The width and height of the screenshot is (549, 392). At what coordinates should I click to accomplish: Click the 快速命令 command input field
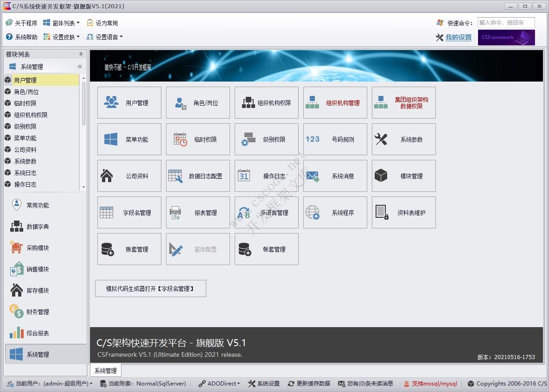coord(506,22)
